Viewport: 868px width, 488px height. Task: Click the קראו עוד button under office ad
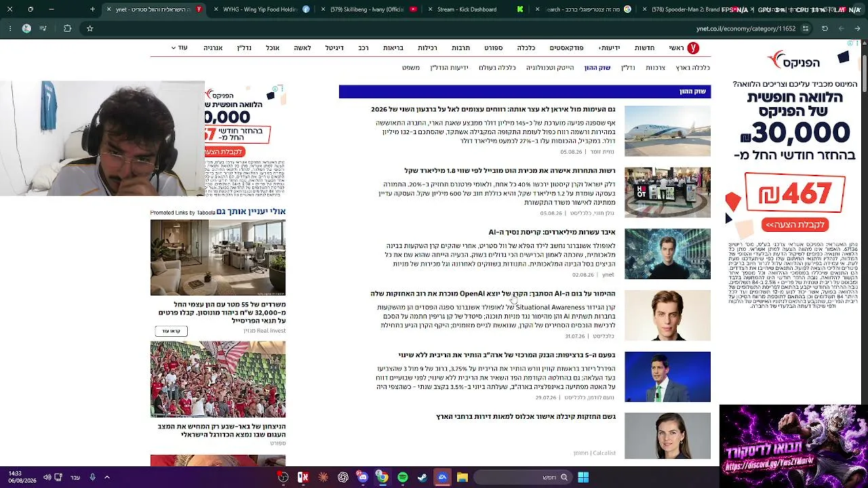171,331
